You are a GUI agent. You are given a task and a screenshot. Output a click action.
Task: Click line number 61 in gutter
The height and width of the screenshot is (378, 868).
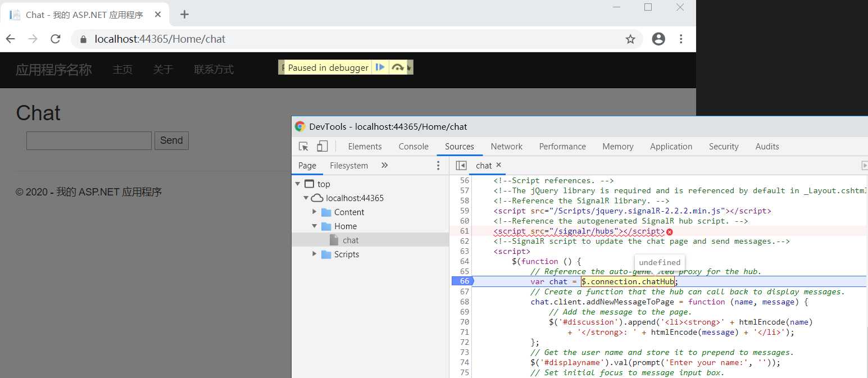[x=464, y=231]
